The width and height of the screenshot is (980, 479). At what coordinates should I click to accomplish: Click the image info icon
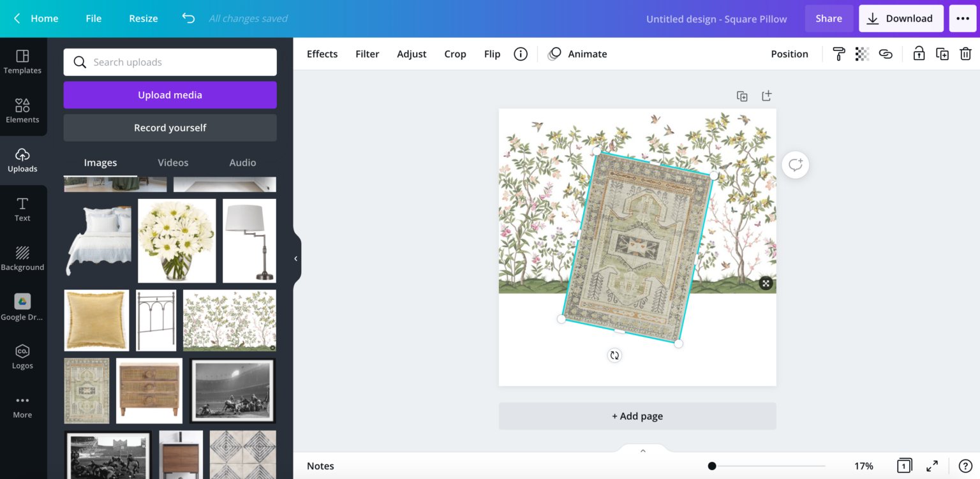click(521, 54)
